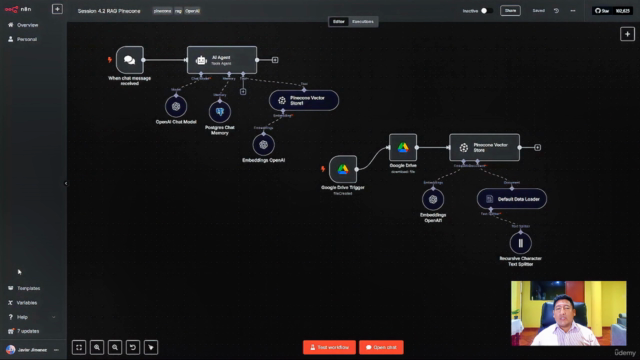
Task: Open Javier Jimenez user options menu
Action: [56, 350]
